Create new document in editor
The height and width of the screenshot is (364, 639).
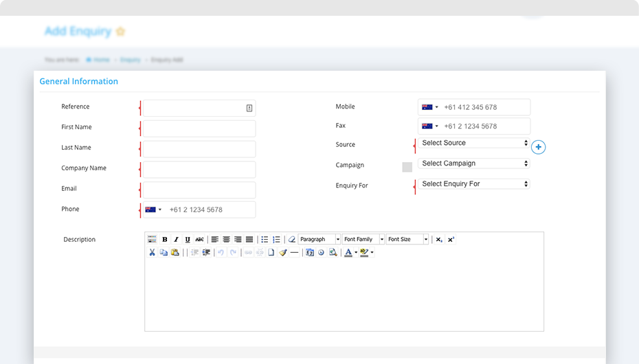[271, 253]
